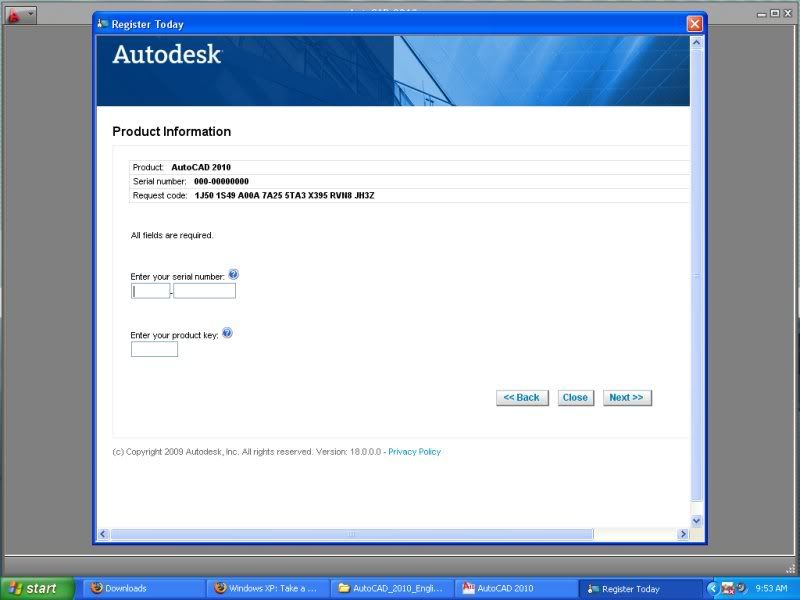Click the vertical scrollbar thumb

[x=696, y=276]
